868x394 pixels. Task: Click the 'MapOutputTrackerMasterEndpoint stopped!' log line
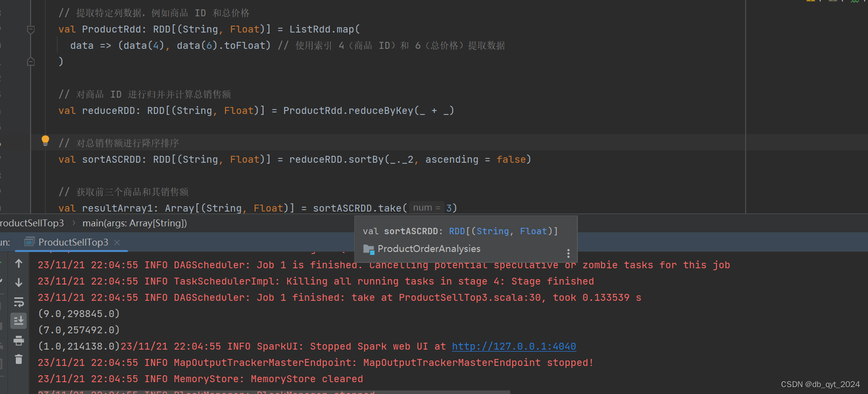click(316, 362)
